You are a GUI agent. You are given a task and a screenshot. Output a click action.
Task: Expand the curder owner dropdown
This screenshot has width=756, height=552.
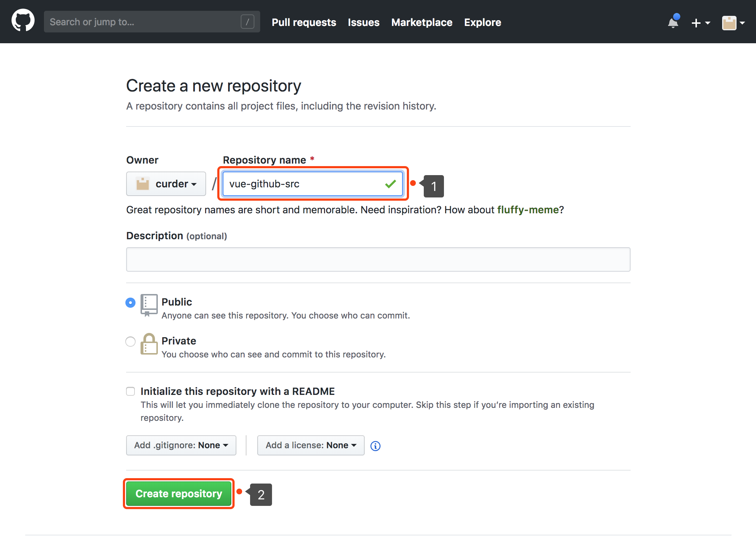tap(166, 184)
